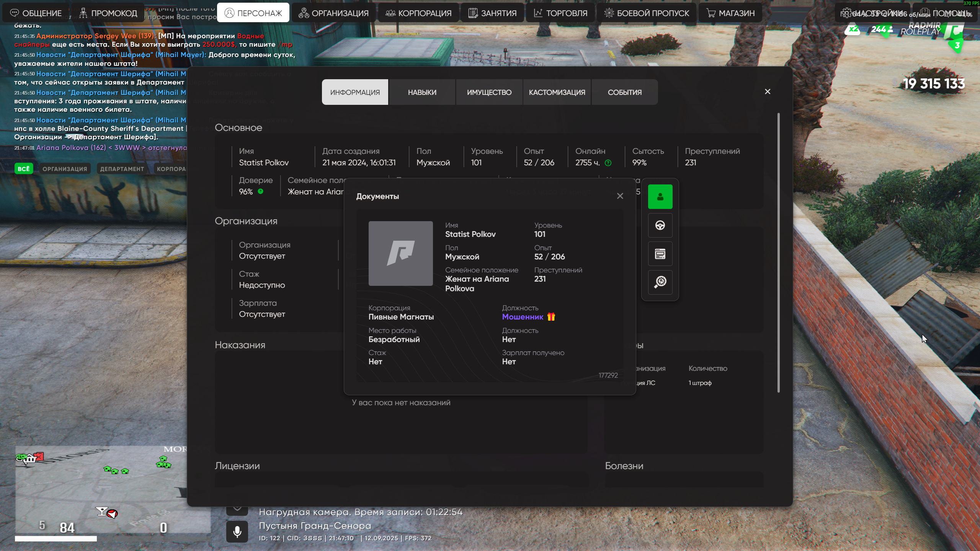Switch to the ИНФОРМАЦИЯ tab

pyautogui.click(x=355, y=92)
